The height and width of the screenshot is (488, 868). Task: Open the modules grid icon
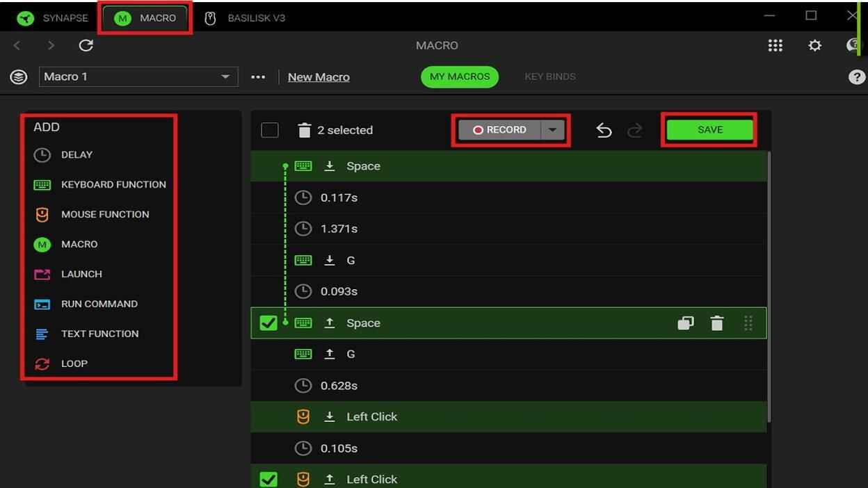[775, 45]
